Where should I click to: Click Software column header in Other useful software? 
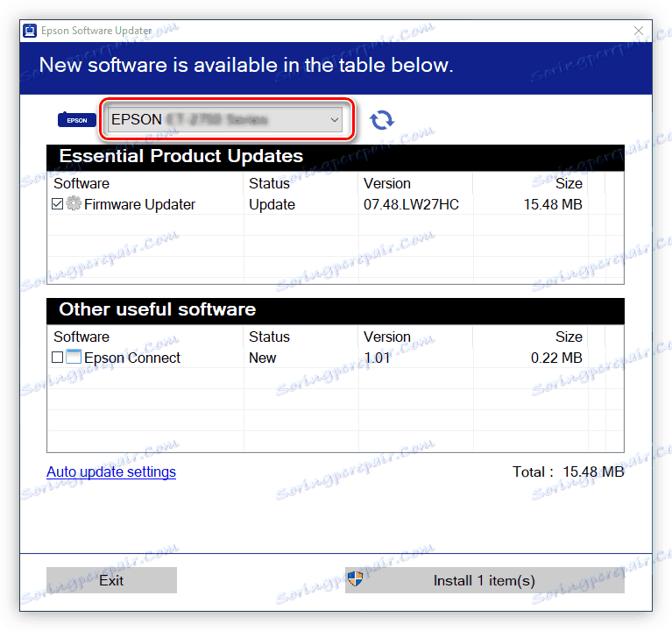pos(81,337)
